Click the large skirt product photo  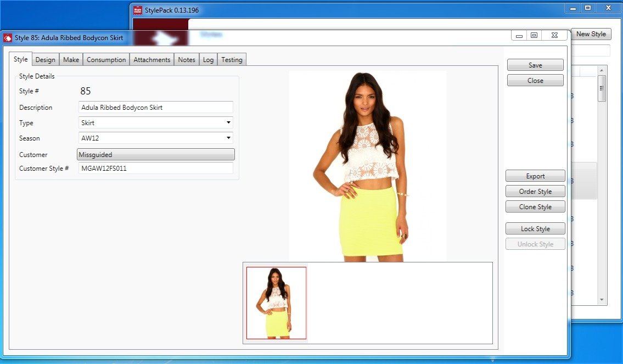[x=368, y=166]
